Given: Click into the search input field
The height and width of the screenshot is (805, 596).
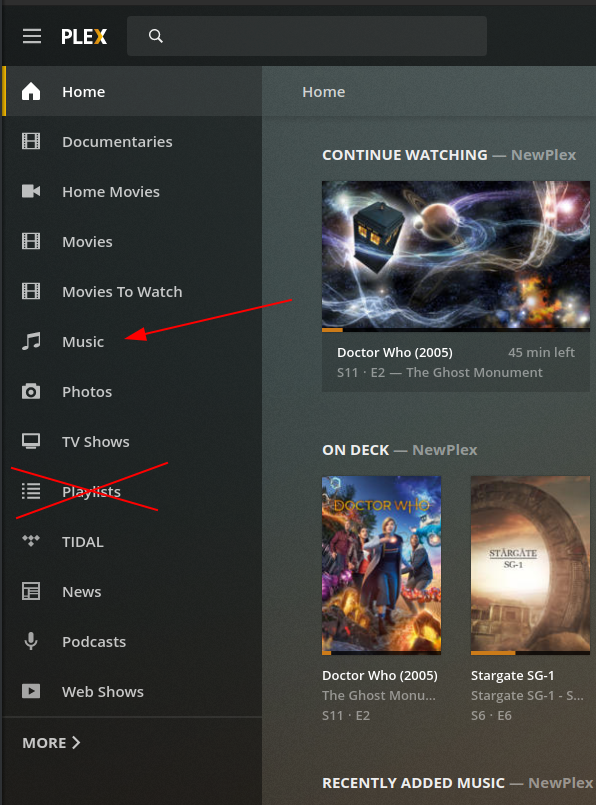Looking at the screenshot, I should (307, 36).
